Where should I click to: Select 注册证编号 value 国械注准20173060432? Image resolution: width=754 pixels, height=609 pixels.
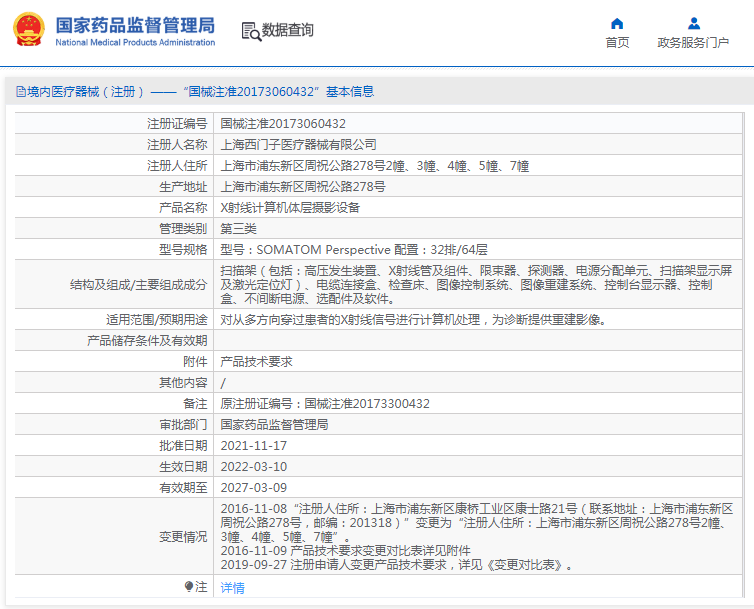tap(283, 124)
